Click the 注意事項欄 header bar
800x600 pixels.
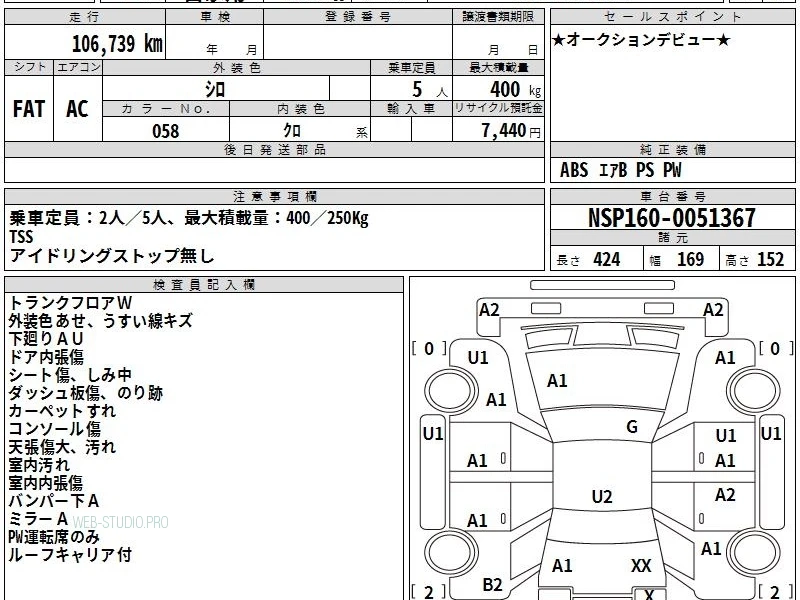[274, 197]
